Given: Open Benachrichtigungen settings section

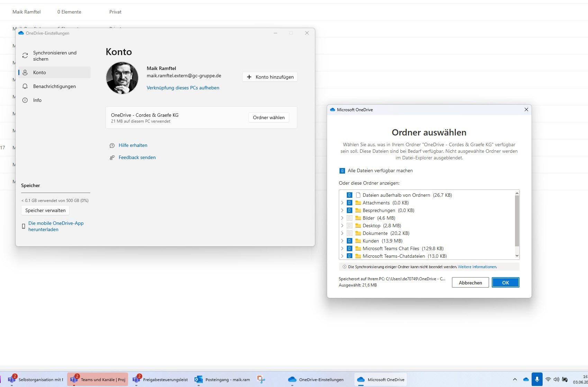Looking at the screenshot, I should click(x=55, y=86).
